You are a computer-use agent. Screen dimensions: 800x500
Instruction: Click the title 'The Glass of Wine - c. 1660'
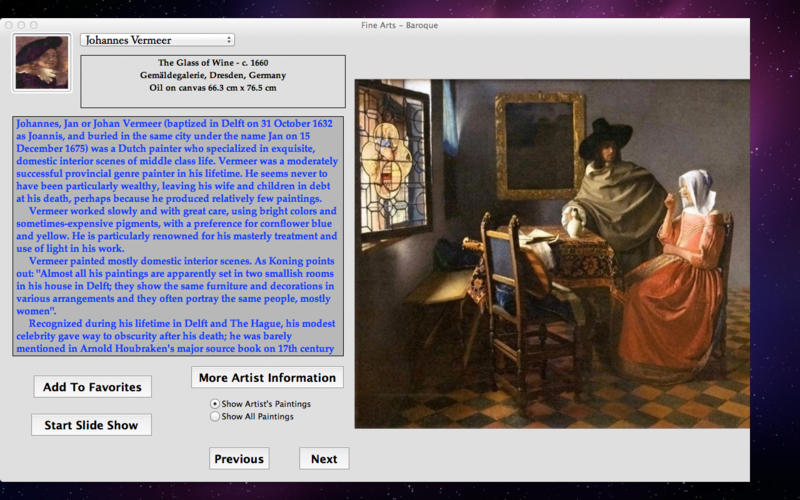pos(213,63)
